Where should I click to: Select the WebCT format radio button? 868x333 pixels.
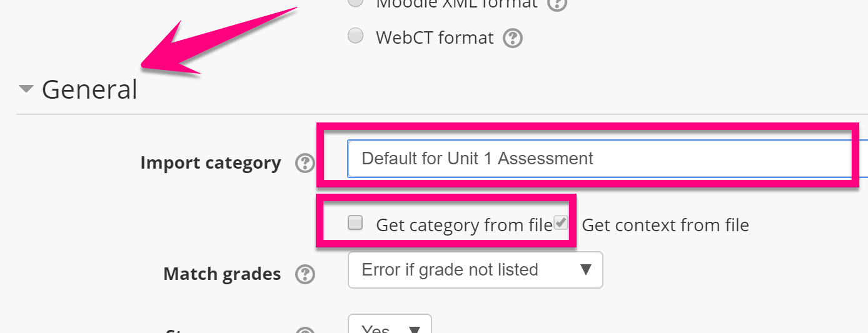point(356,36)
